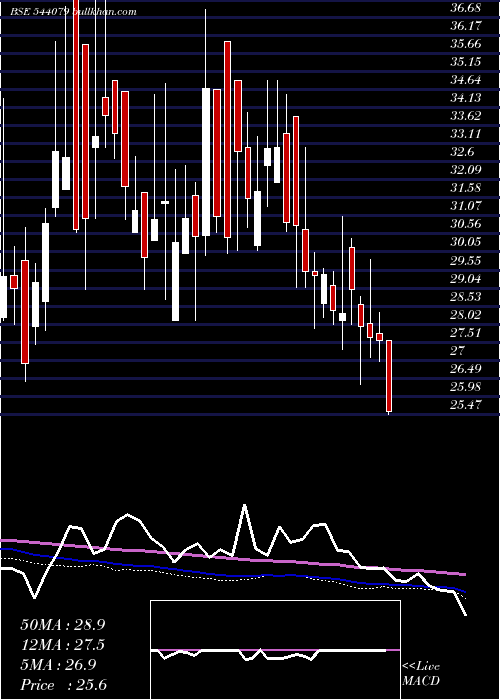
Task: Click the 28.53 price label
Action: coord(466,296)
